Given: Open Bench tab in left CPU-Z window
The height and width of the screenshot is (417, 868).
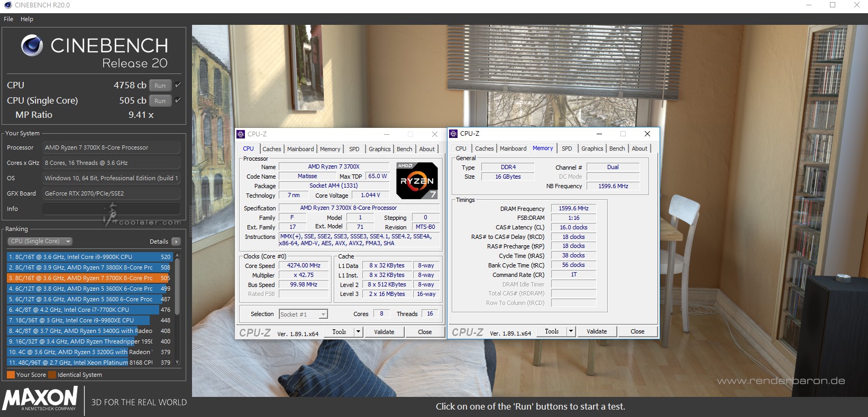Looking at the screenshot, I should click(405, 149).
